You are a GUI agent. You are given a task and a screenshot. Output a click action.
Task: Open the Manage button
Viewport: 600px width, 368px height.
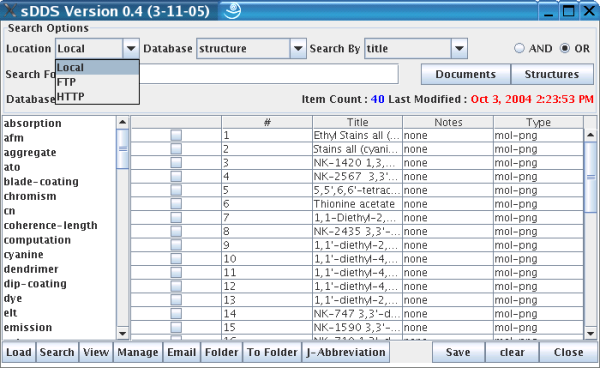pyautogui.click(x=138, y=352)
